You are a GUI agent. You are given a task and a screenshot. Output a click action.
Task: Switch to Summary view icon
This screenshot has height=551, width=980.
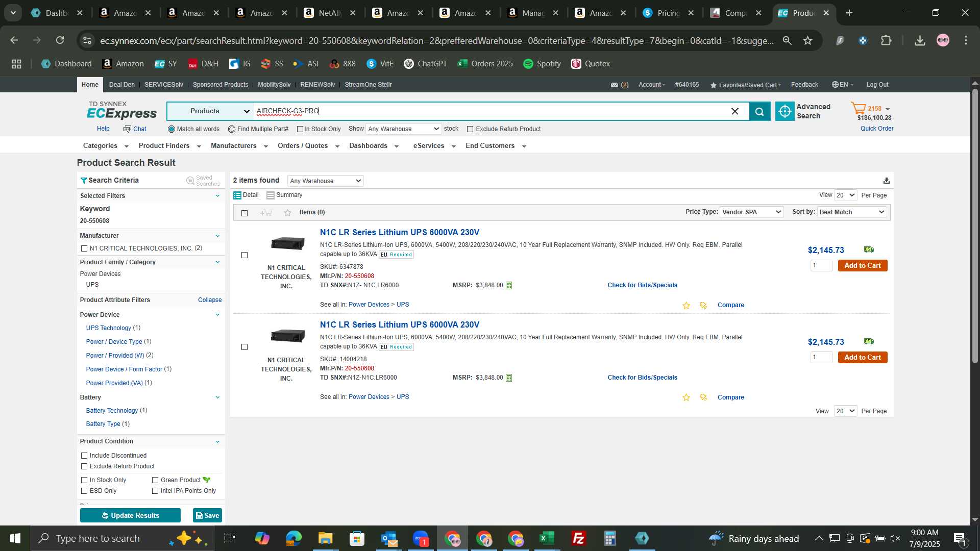pyautogui.click(x=271, y=195)
